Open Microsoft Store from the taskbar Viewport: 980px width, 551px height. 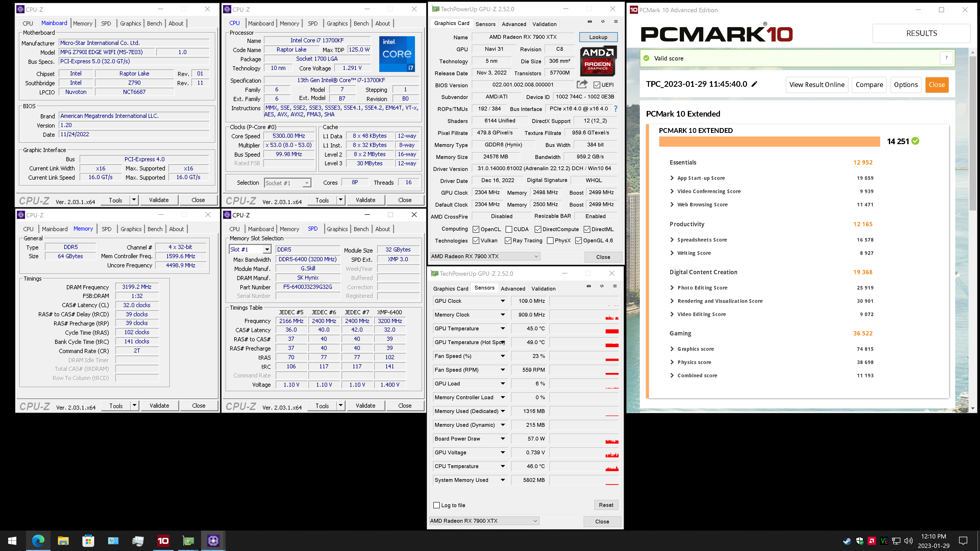pyautogui.click(x=88, y=541)
